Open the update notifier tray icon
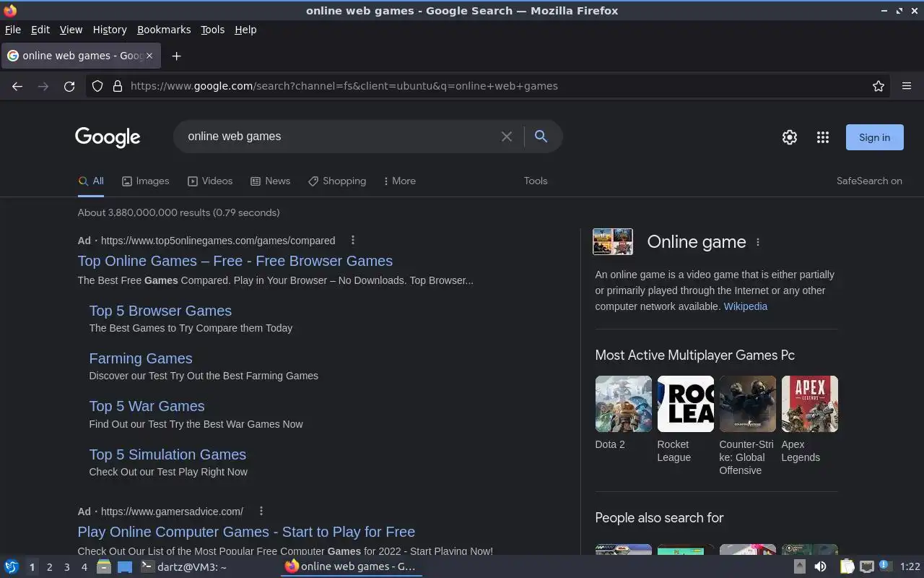924x578 pixels. [886, 566]
